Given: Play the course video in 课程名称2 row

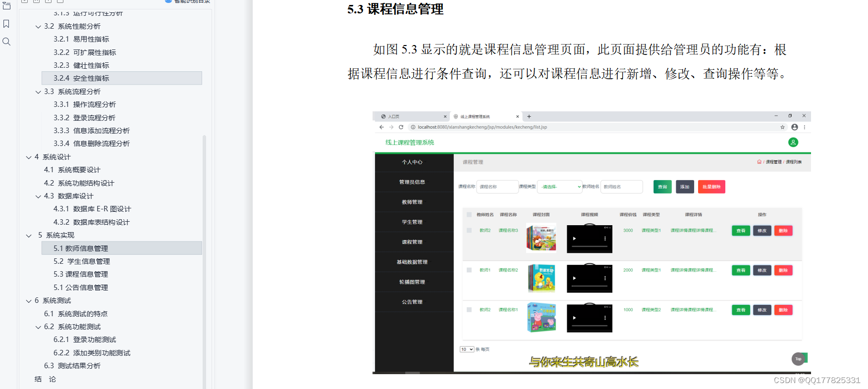Looking at the screenshot, I should pyautogui.click(x=574, y=278).
